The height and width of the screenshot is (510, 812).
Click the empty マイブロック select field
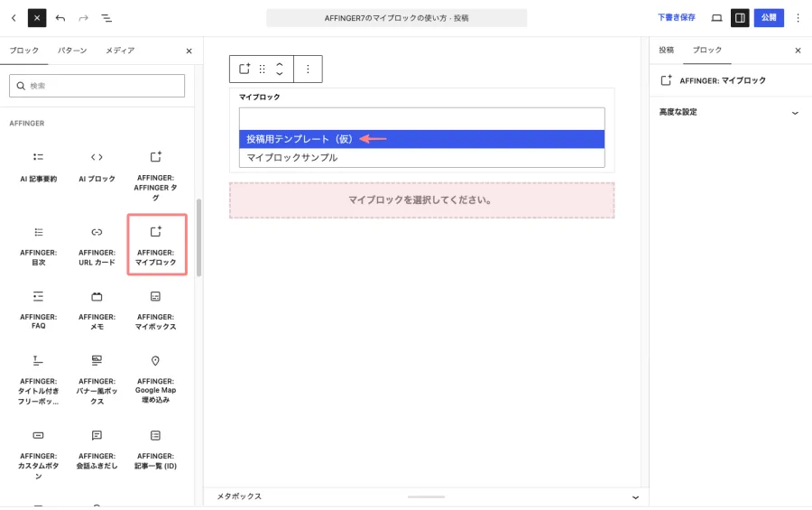coord(422,118)
